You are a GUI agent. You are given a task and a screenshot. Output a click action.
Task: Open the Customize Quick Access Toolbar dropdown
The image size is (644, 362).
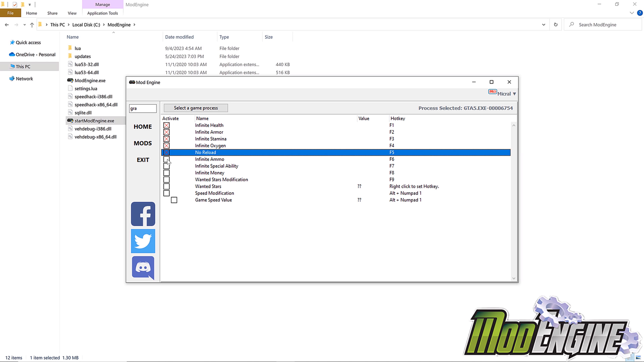pyautogui.click(x=30, y=5)
